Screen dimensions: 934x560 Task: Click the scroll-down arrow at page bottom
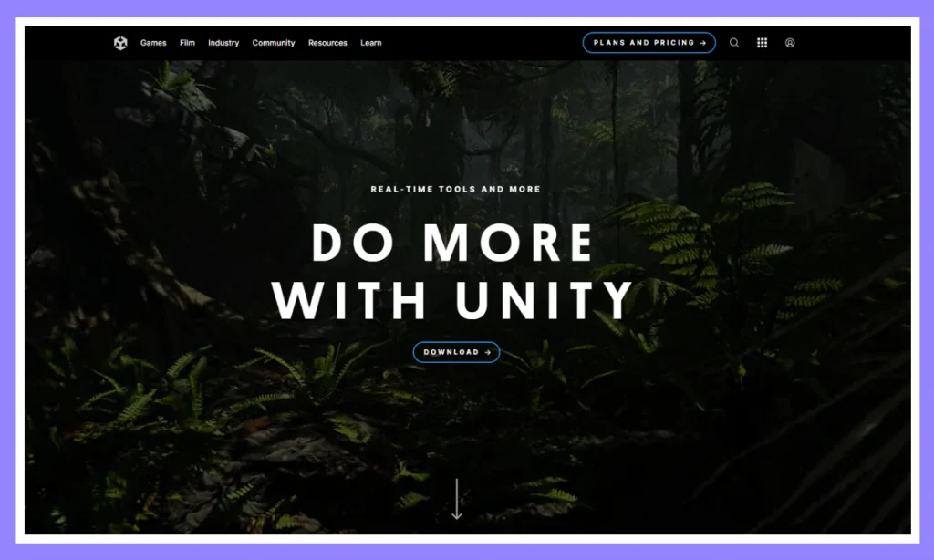tap(457, 499)
